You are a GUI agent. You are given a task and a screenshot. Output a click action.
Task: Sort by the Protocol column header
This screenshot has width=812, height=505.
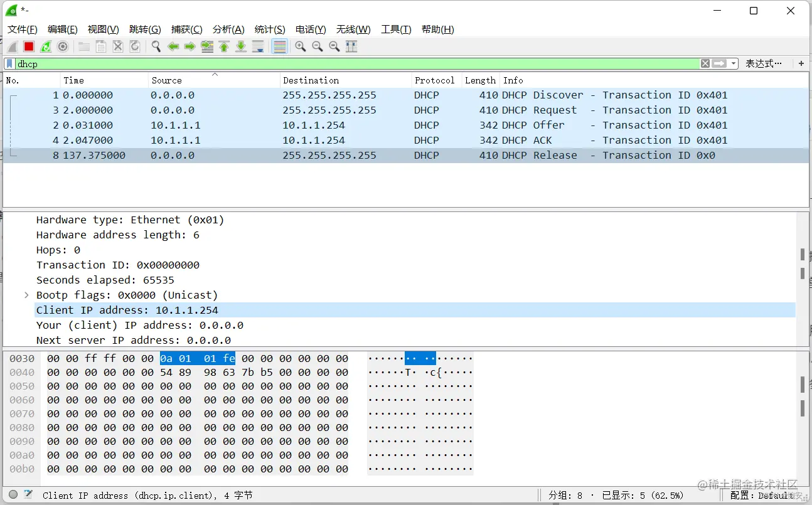pos(437,80)
